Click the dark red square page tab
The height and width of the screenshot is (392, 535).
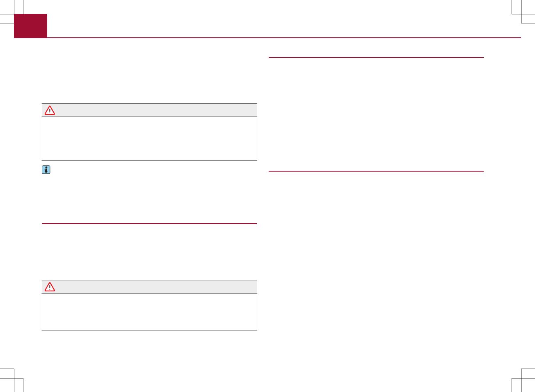[x=31, y=26]
